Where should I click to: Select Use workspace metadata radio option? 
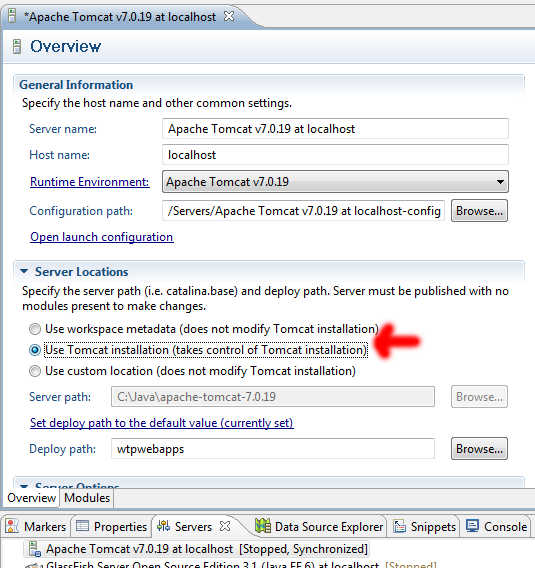(35, 329)
